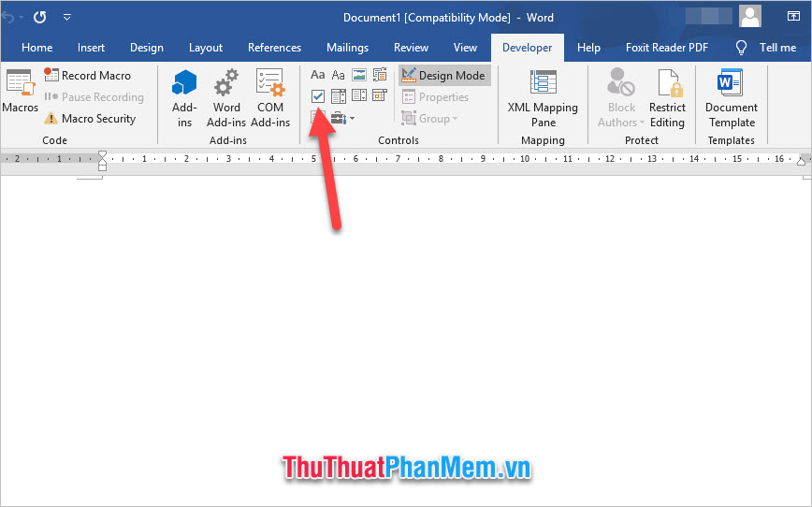Viewport: 812px width, 507px height.
Task: Insert Combo Box content control
Action: (338, 95)
